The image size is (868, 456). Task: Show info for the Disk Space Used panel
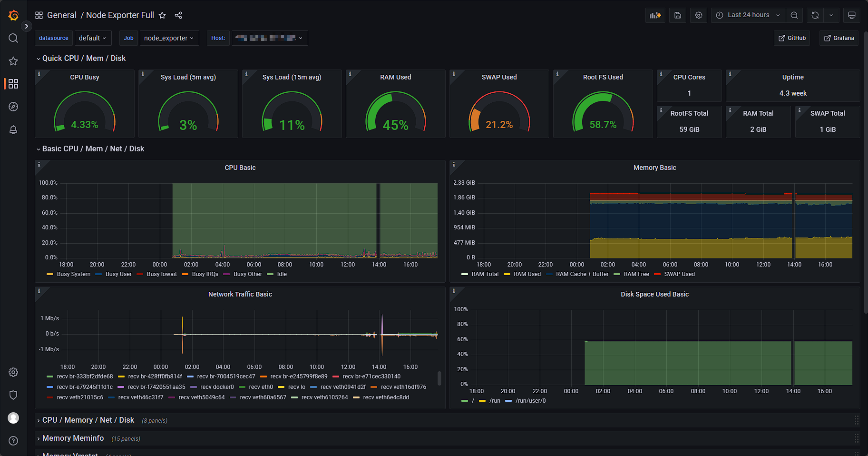point(454,291)
